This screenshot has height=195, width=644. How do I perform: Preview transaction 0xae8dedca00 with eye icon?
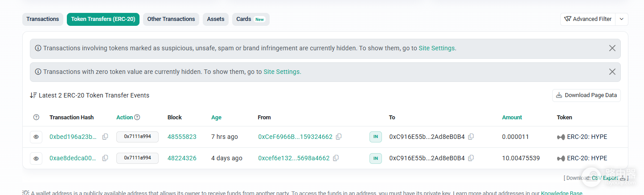pos(36,158)
